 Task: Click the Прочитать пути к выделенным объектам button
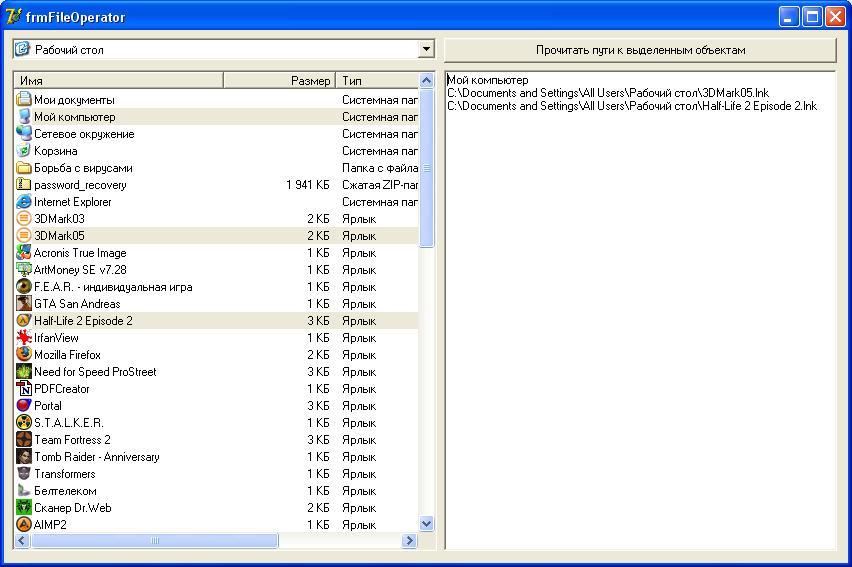(x=640, y=50)
